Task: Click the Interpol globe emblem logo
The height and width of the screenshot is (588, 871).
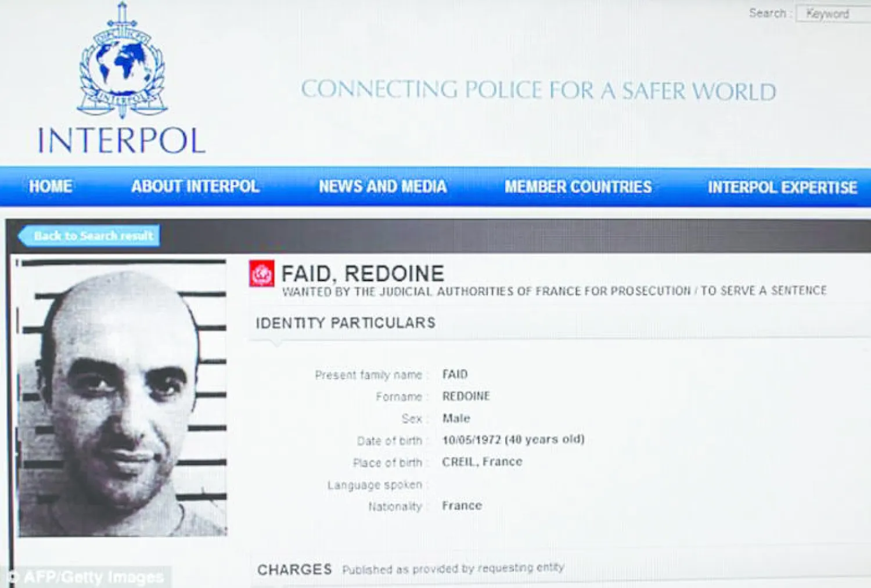Action: [122, 63]
